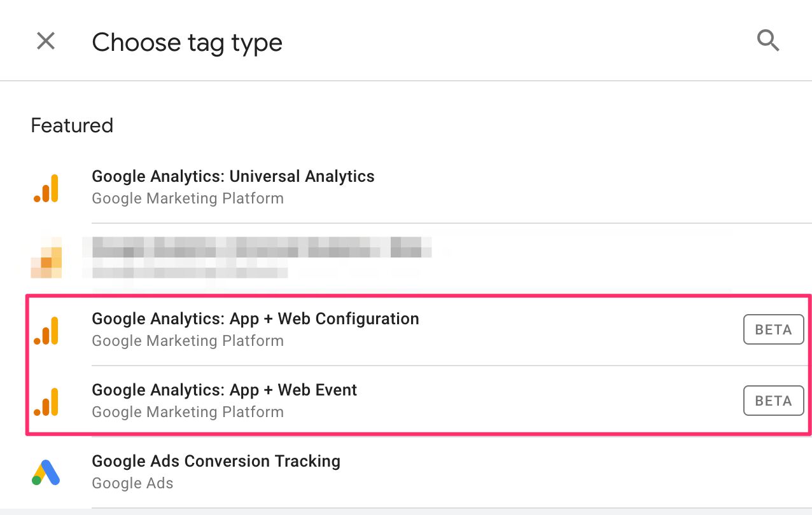Click the Google Ads logo icon
Image resolution: width=812 pixels, height=515 pixels.
[x=46, y=473]
